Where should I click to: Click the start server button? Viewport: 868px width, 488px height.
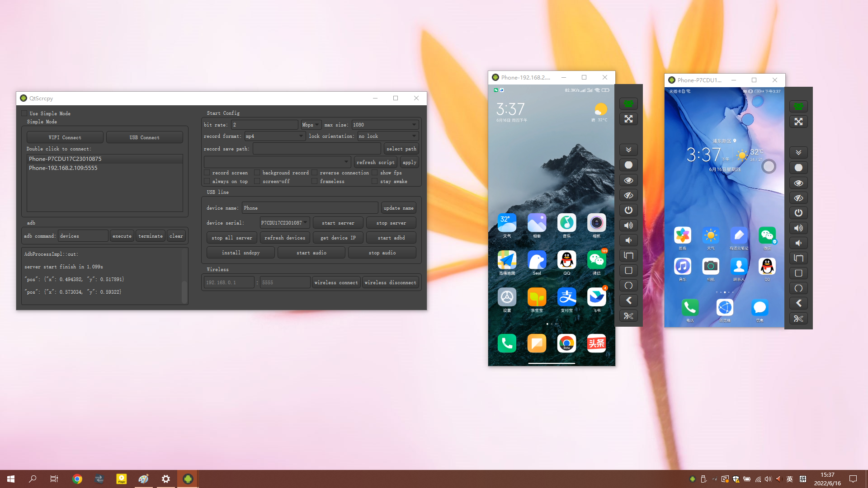point(338,223)
